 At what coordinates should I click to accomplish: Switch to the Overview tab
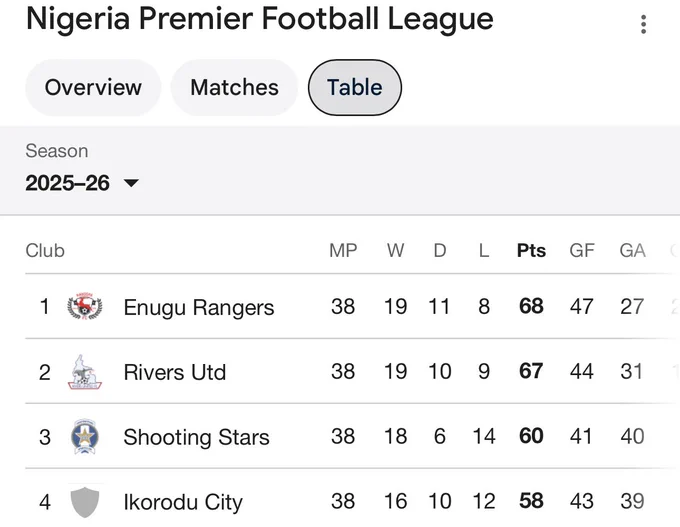point(93,88)
